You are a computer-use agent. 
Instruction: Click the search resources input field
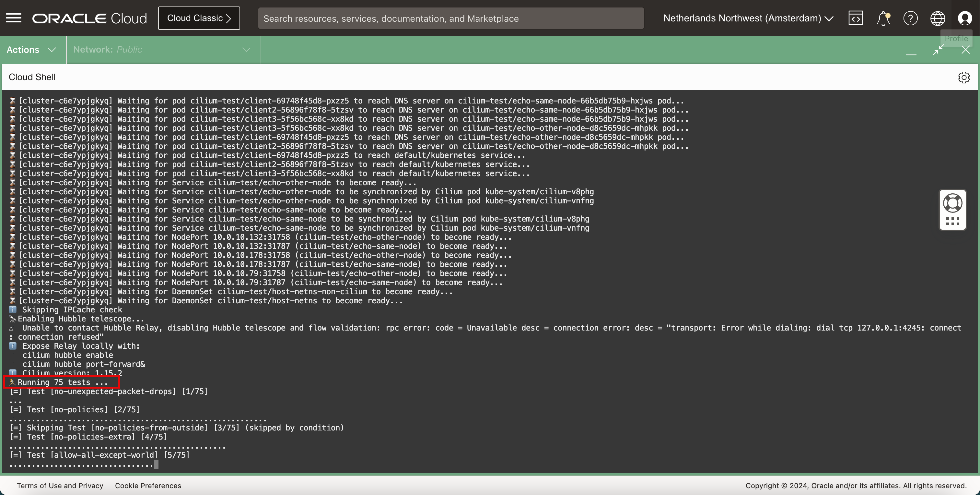451,18
